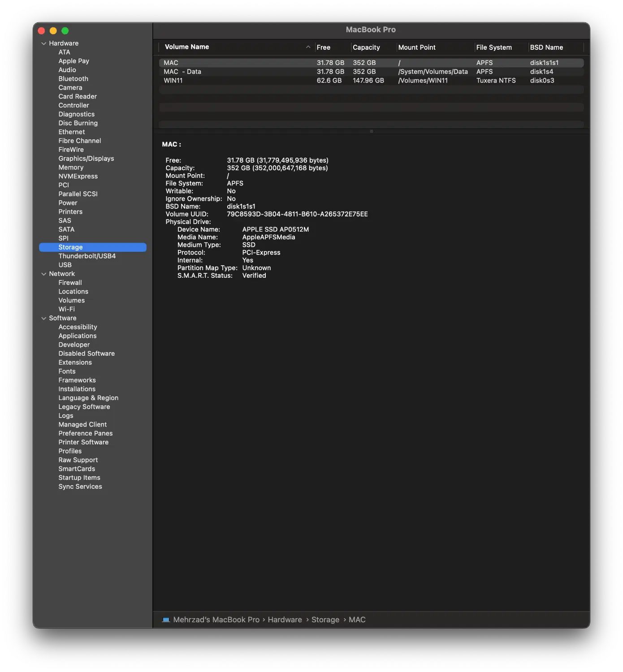Select Bluetooth under Hardware
Image resolution: width=623 pixels, height=672 pixels.
(x=73, y=79)
